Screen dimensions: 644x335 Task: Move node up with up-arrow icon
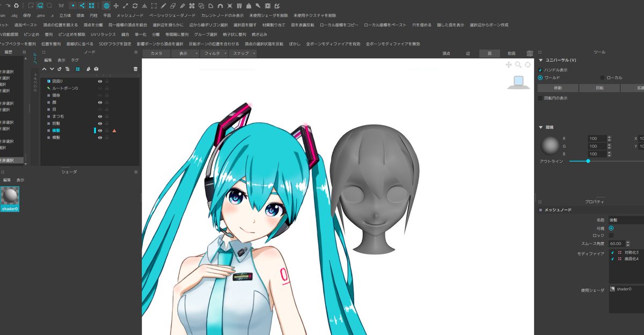pos(44,69)
